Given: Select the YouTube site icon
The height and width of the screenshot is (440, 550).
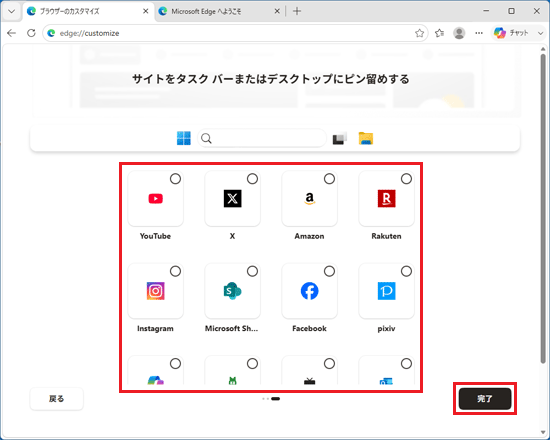Looking at the screenshot, I should coord(155,199).
